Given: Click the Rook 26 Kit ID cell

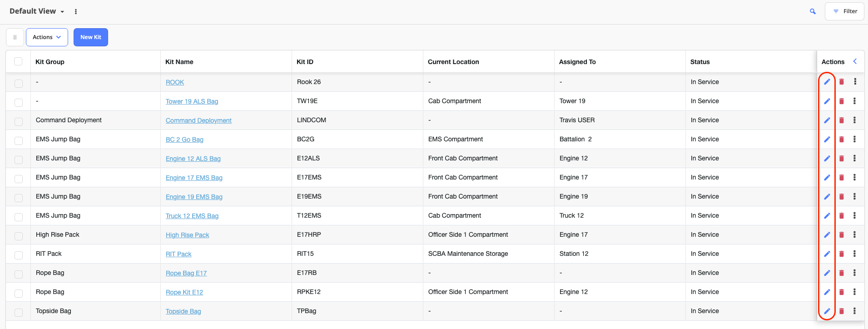Looking at the screenshot, I should (x=357, y=82).
